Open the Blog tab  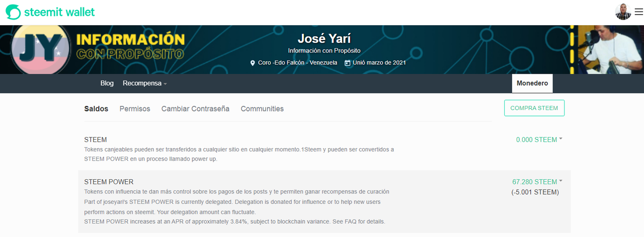pyautogui.click(x=107, y=83)
